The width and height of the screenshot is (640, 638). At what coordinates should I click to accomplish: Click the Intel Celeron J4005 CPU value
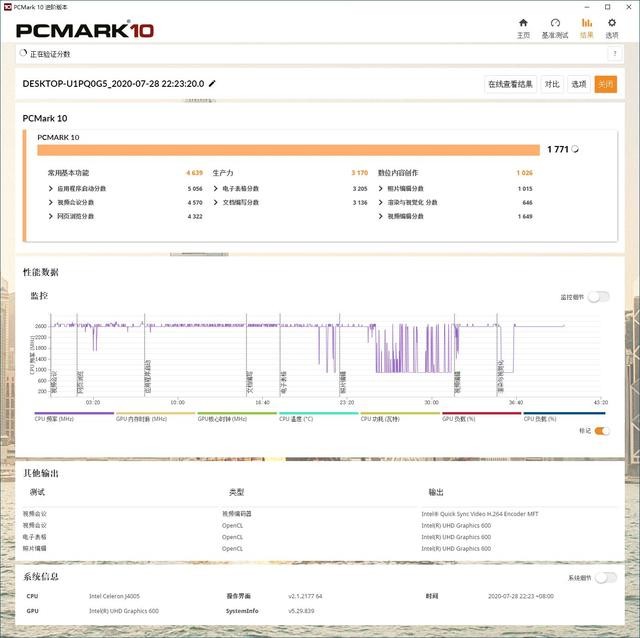click(x=114, y=596)
